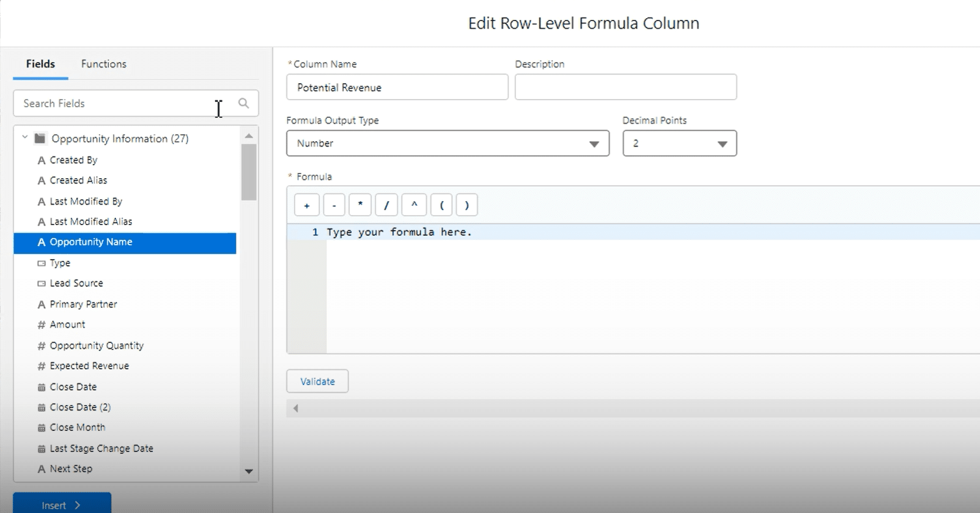The width and height of the screenshot is (980, 513).
Task: Insert a closing parenthesis
Action: [x=467, y=205]
